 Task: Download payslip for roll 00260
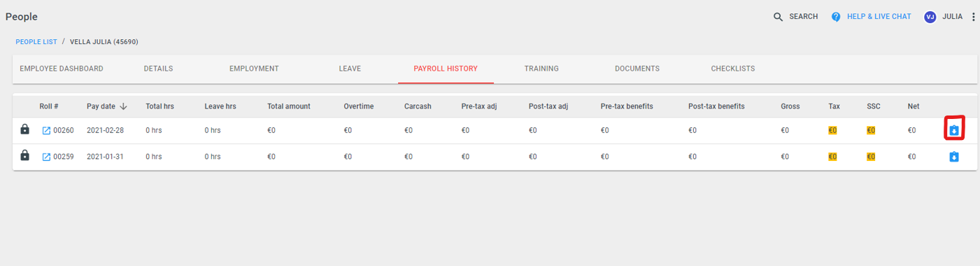tap(953, 130)
